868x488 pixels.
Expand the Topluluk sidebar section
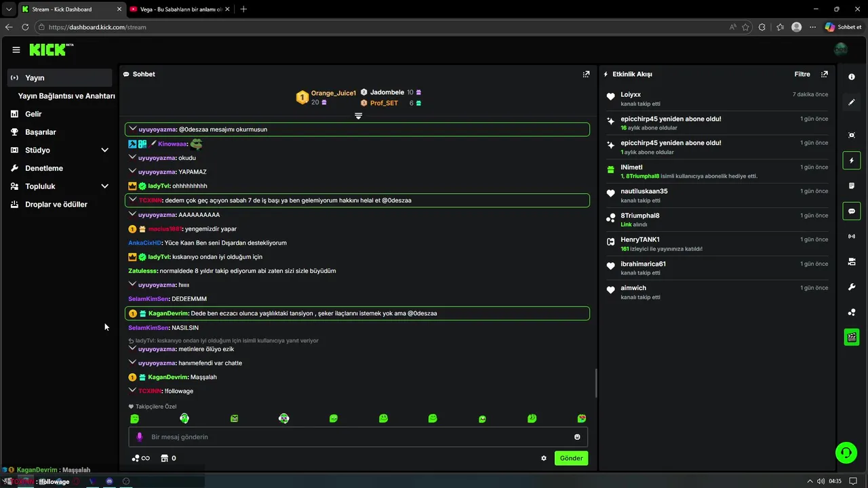click(104, 186)
